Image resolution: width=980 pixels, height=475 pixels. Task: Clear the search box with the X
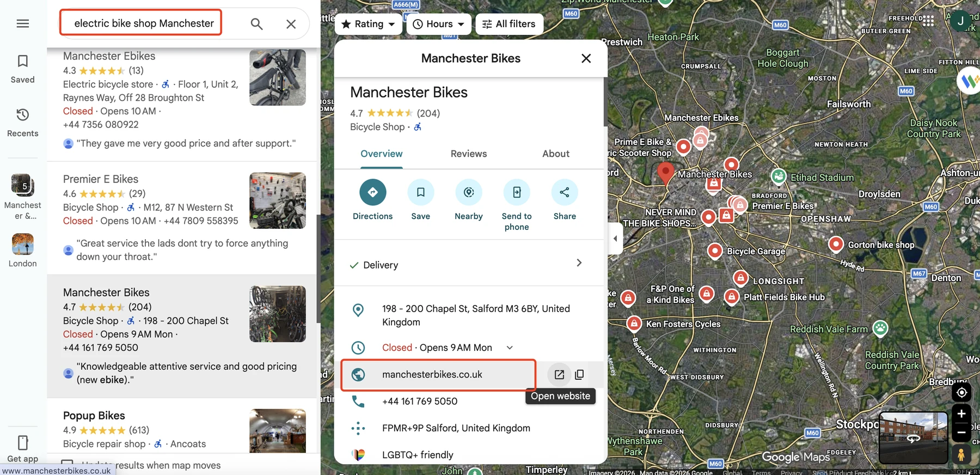click(x=291, y=23)
